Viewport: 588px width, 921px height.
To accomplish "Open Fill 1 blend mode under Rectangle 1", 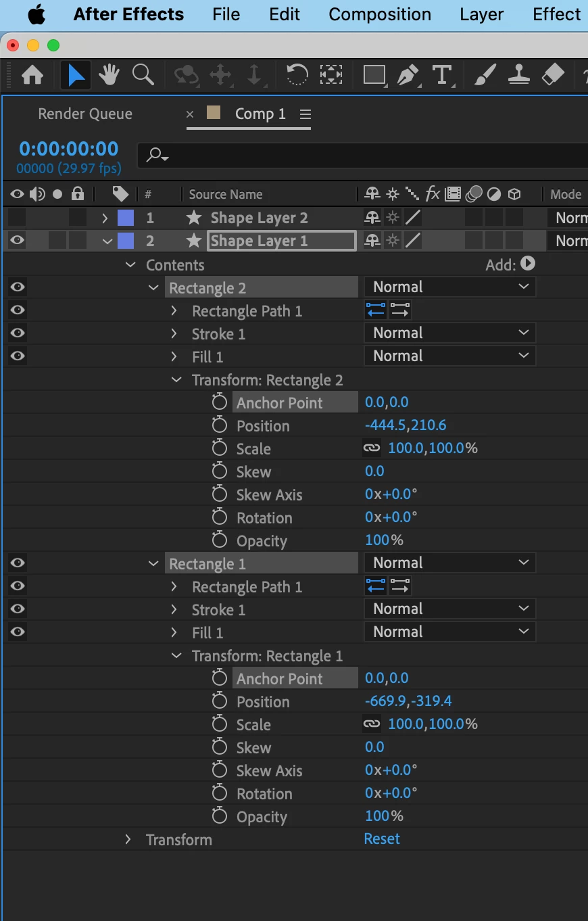I will (450, 632).
